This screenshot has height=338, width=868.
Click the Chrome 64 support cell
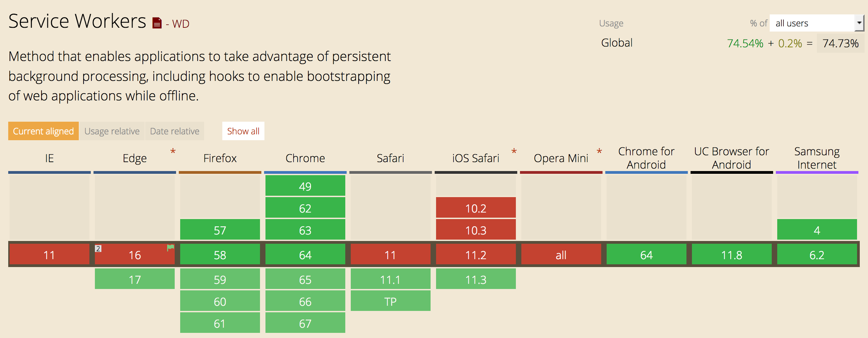[x=305, y=254]
